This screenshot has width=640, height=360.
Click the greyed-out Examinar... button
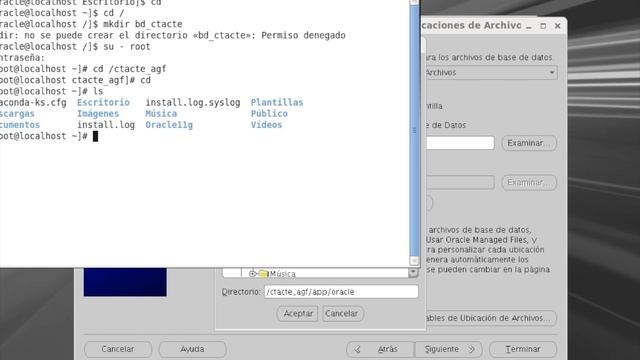point(529,182)
